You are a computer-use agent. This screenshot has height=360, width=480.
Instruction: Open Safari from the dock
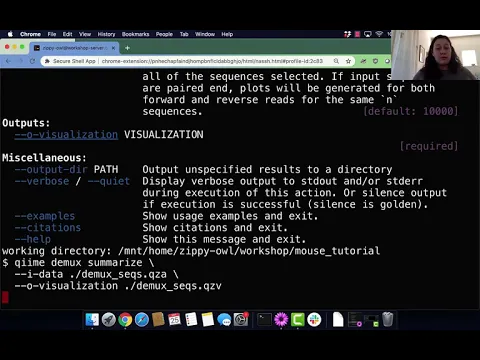pos(142,320)
